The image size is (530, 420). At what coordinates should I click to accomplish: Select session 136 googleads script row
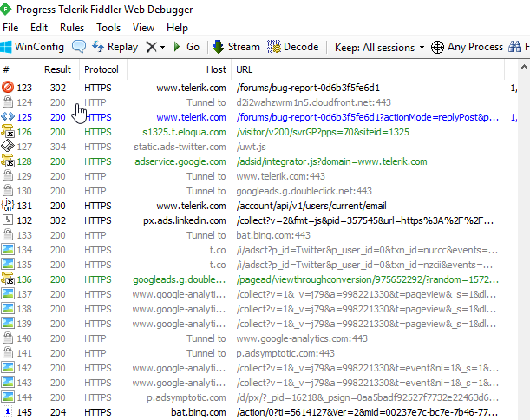coord(173,279)
